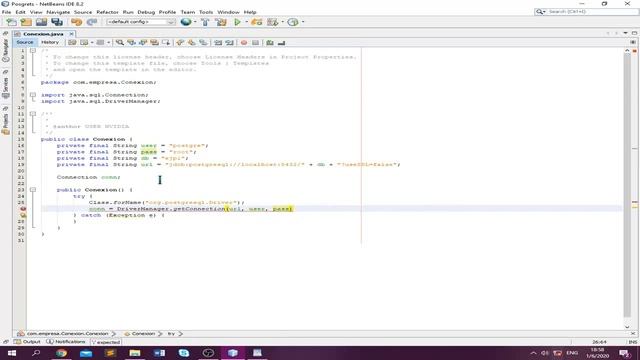Click the Debug Project toolbar icon
This screenshot has width=640, height=360.
click(257, 22)
